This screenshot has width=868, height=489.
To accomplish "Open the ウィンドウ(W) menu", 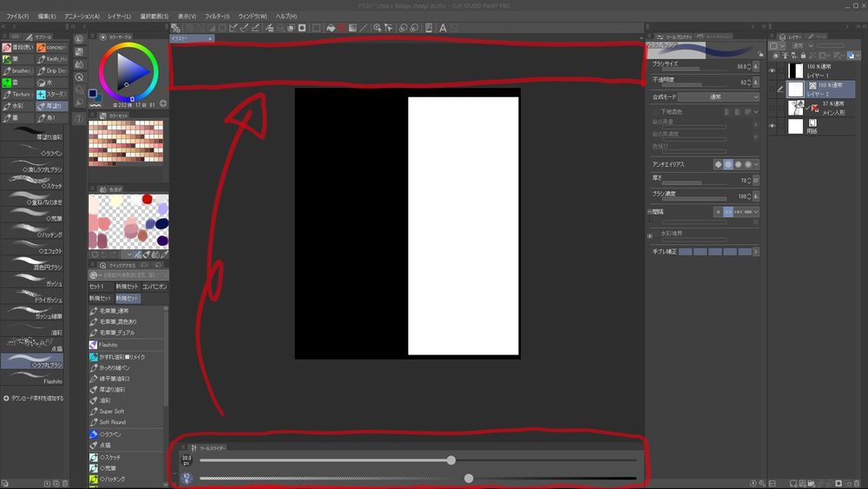I will coord(253,16).
